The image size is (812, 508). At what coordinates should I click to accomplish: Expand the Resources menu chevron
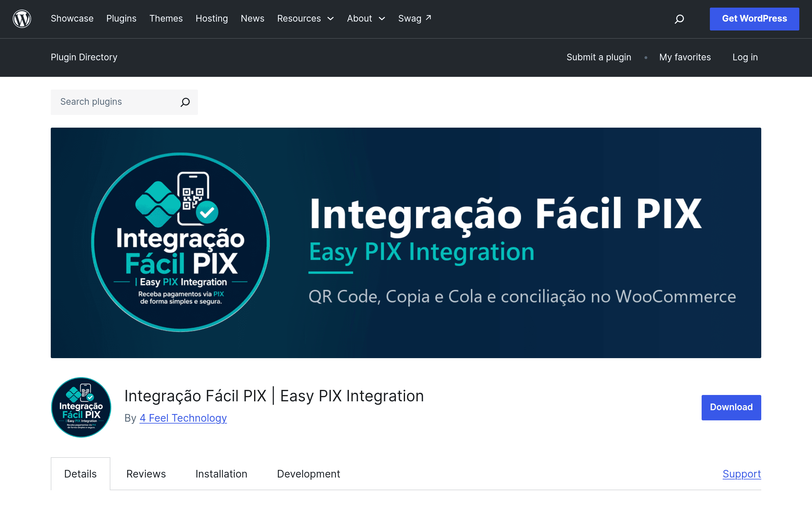(331, 19)
